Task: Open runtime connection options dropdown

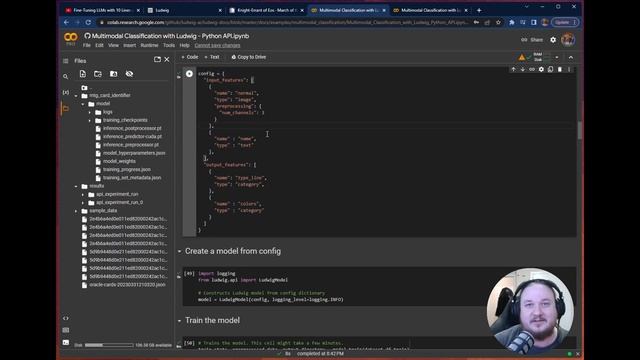Action: pyautogui.click(x=557, y=57)
